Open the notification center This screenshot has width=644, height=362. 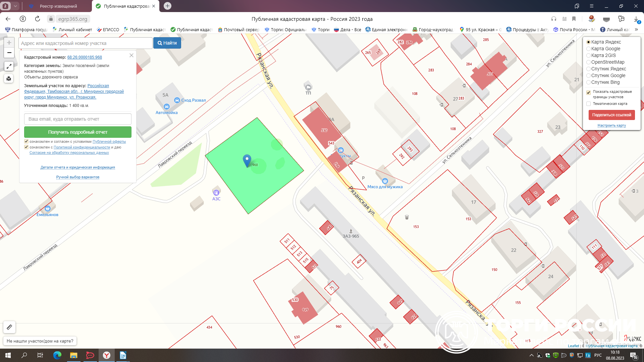pos(634,355)
